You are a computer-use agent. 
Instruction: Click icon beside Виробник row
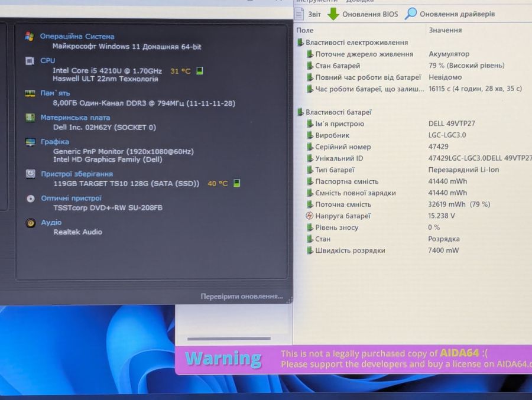310,135
